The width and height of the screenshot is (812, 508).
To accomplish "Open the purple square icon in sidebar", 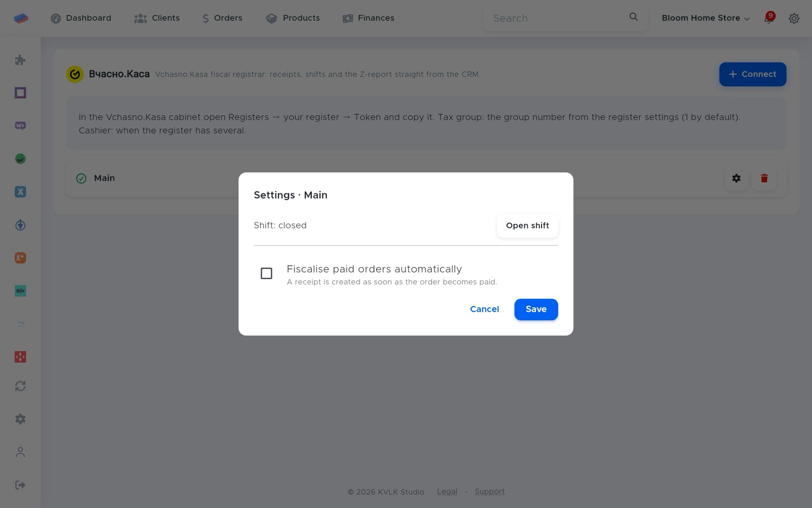I will click(x=20, y=93).
